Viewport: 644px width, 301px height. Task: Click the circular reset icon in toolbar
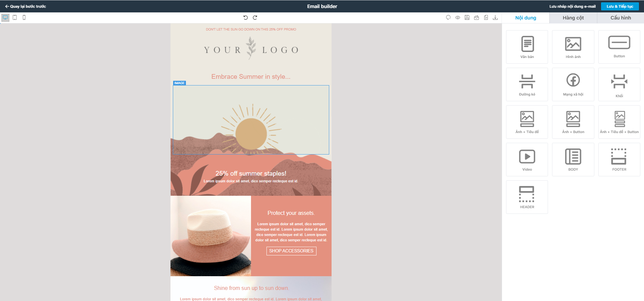(448, 17)
